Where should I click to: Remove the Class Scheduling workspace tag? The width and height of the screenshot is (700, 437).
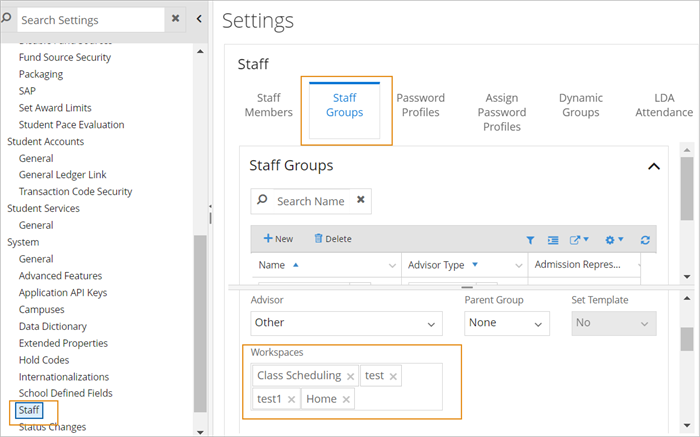click(350, 376)
